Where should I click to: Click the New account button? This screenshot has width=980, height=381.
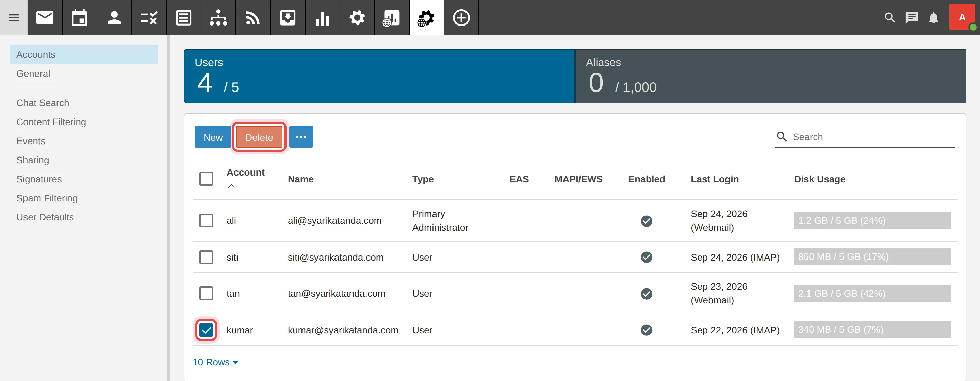click(213, 137)
